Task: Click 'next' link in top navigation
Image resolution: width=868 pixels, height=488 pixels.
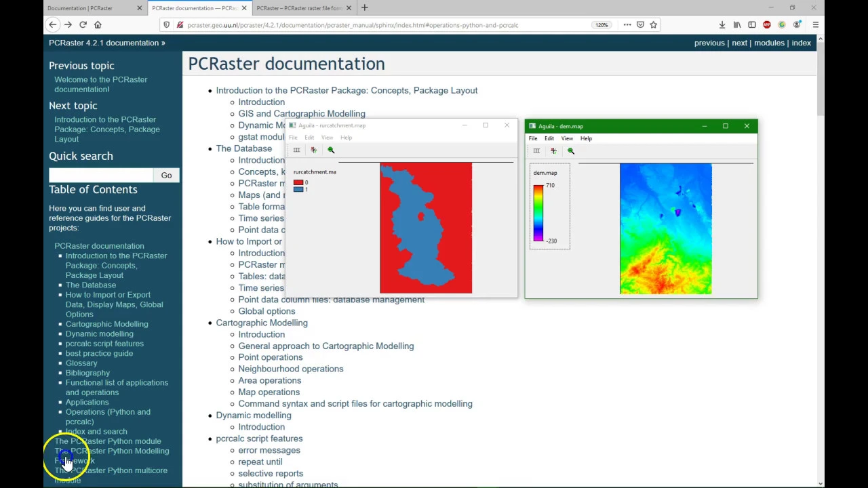Action: (739, 43)
